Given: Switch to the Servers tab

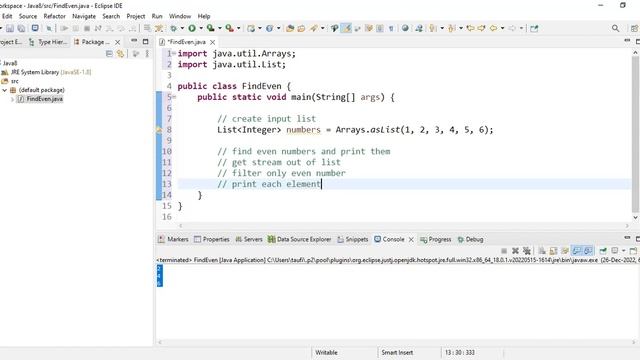Looking at the screenshot, I should pyautogui.click(x=249, y=239).
